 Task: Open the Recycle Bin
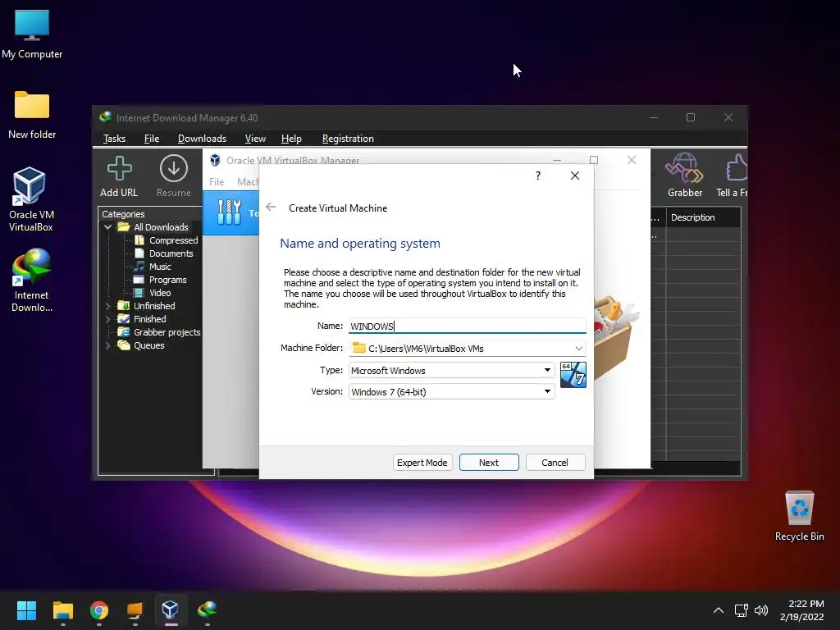[x=799, y=516]
